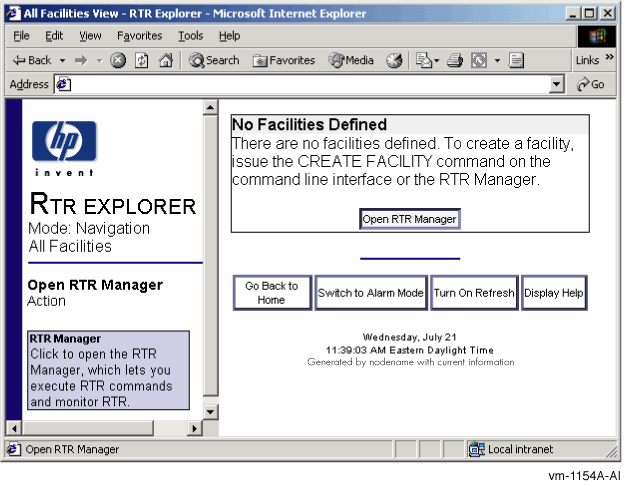
Task: Open the File menu
Action: click(x=21, y=36)
